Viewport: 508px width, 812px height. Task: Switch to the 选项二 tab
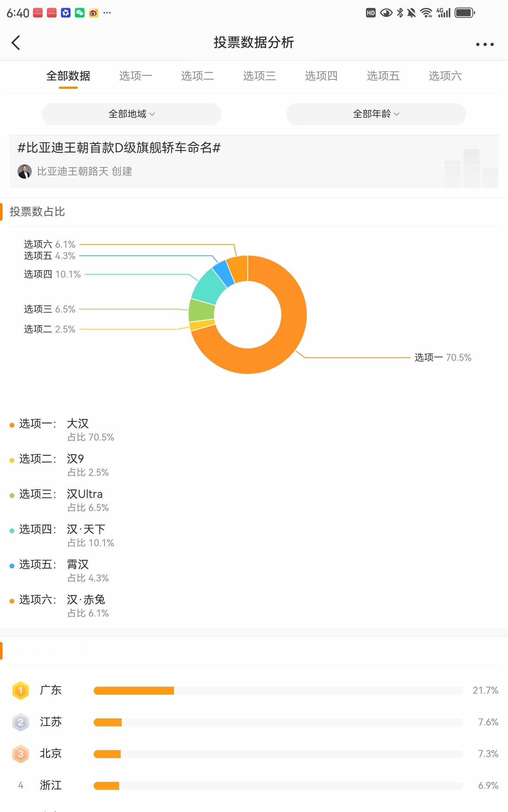197,76
